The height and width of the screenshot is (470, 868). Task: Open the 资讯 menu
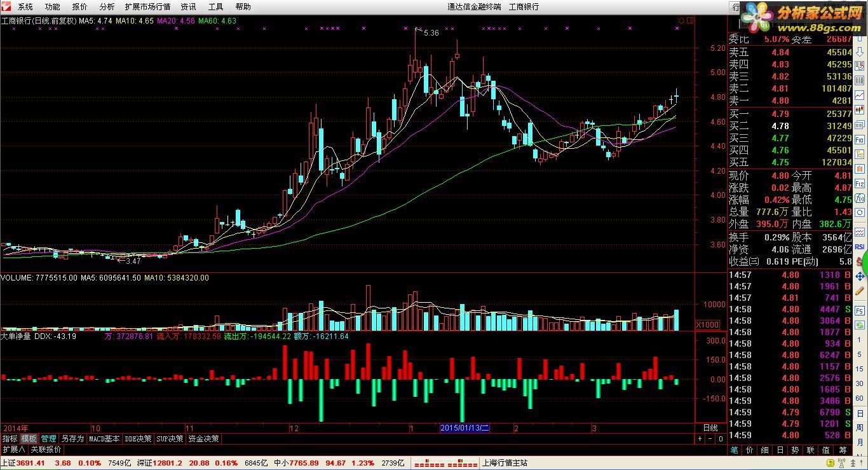(x=188, y=7)
